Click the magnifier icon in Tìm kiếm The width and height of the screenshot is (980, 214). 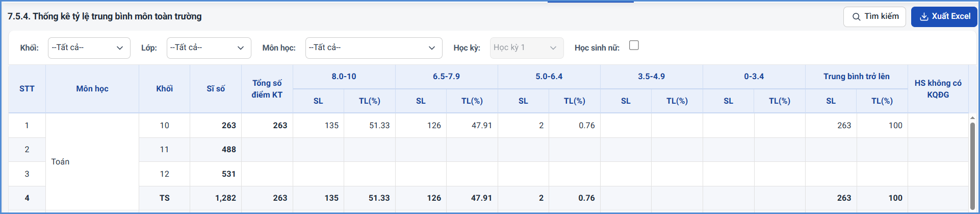pyautogui.click(x=856, y=17)
